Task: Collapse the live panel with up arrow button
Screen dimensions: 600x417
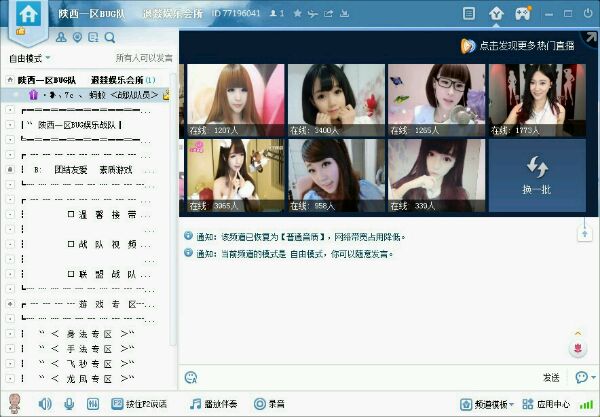Action: point(585,233)
